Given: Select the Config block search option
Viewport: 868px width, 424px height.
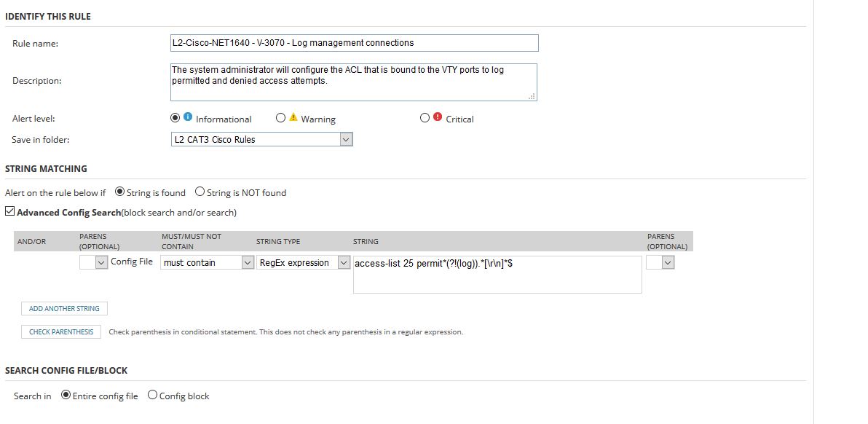Looking at the screenshot, I should pos(152,395).
